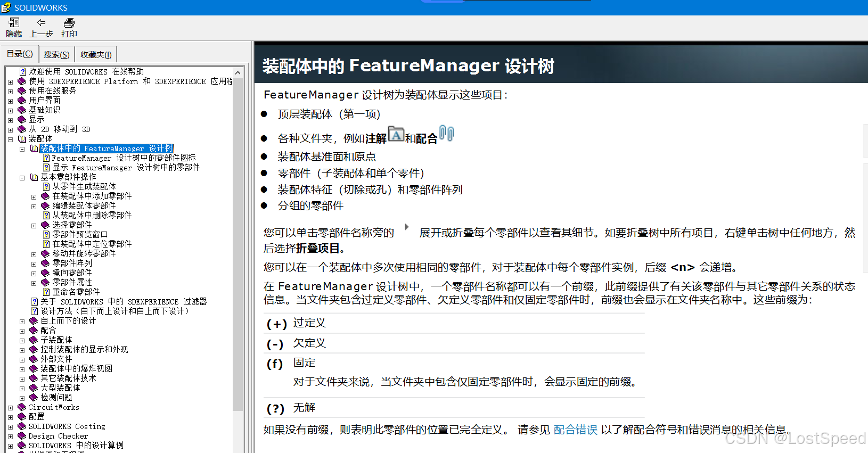
Task: Expand the 在装配体中添加零部件 node
Action: point(34,197)
